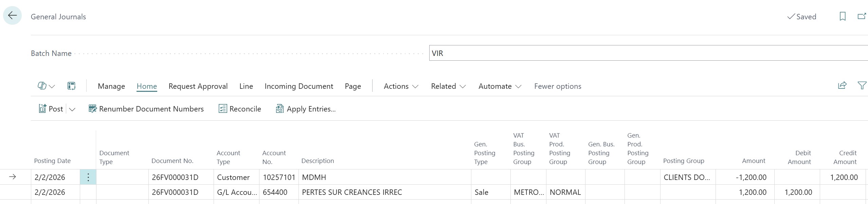Open page in new window icon

pyautogui.click(x=862, y=16)
